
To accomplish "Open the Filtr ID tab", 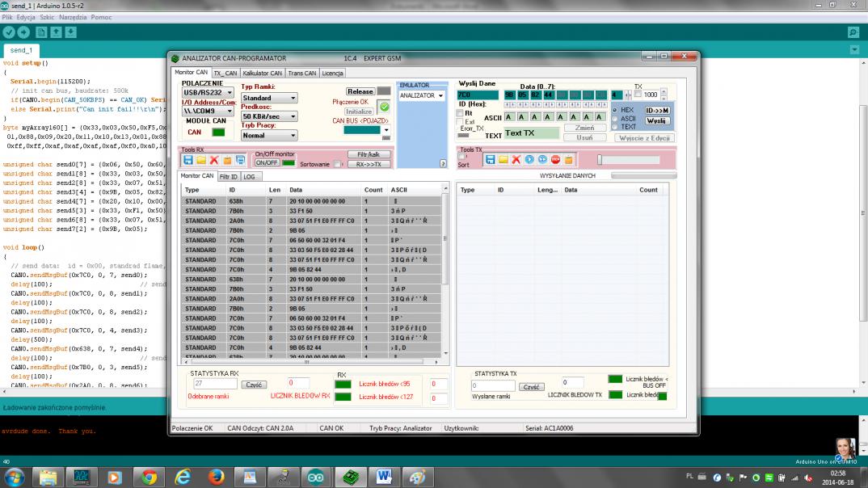I will [x=229, y=175].
